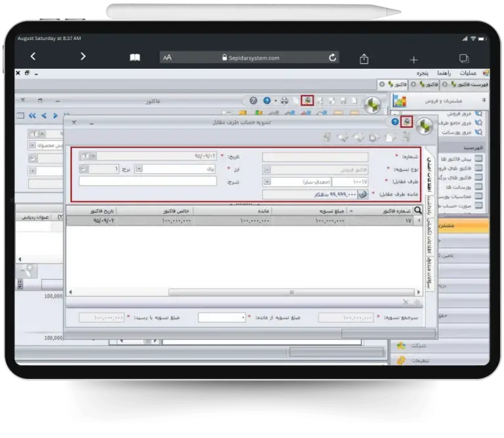Click gray question icon in فاکتور toolbar

[253, 101]
